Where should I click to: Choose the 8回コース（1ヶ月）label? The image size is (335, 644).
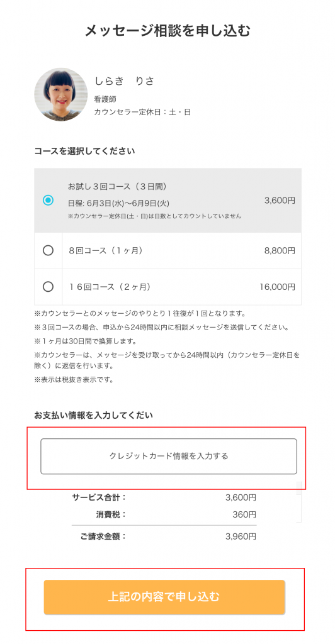point(106,250)
